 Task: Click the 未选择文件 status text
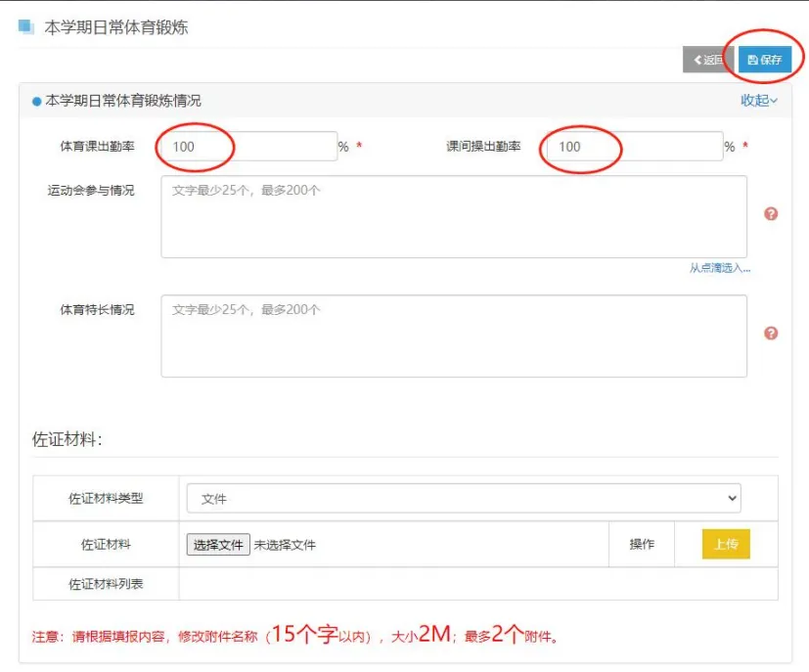285,545
